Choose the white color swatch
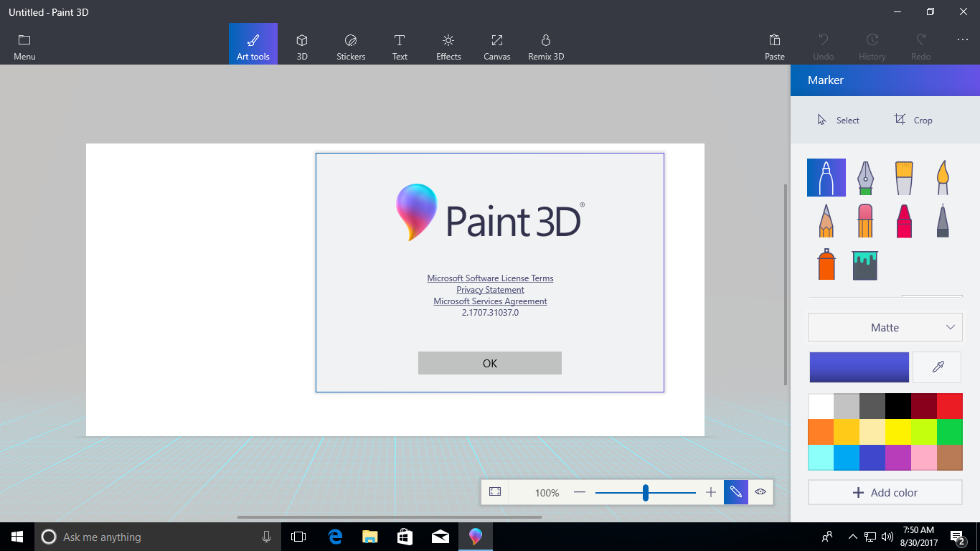 pos(821,406)
